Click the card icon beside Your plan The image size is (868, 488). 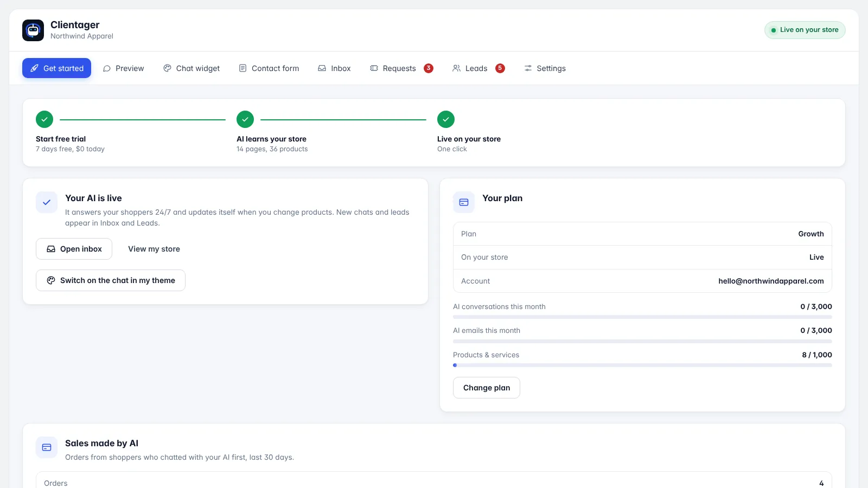[464, 202]
